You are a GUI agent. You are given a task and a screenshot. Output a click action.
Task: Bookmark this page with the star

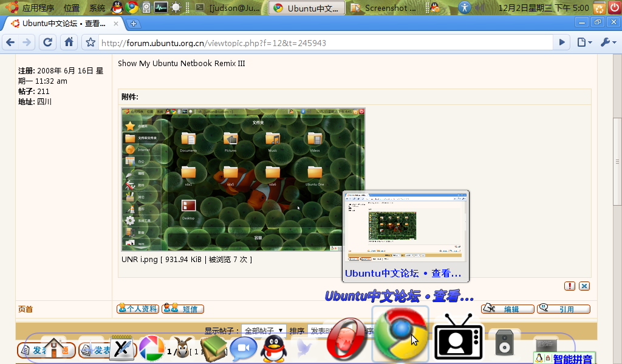(x=91, y=42)
